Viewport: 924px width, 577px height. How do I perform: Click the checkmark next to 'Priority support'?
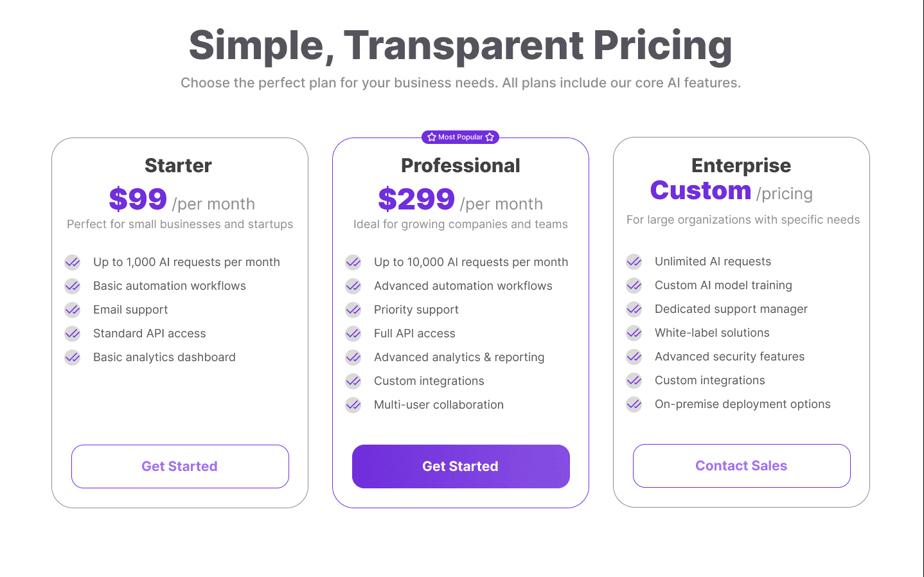click(353, 309)
